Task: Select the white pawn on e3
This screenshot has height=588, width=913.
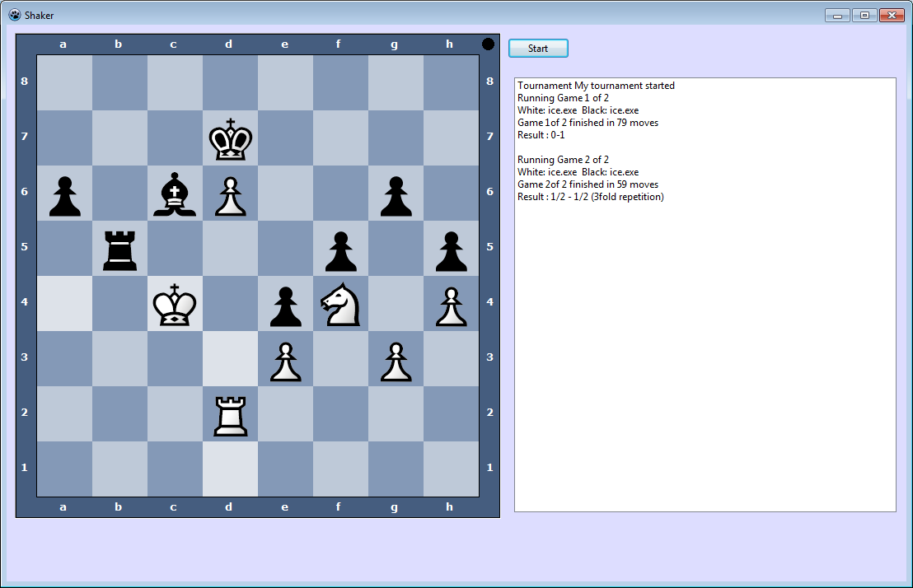Action: (285, 361)
